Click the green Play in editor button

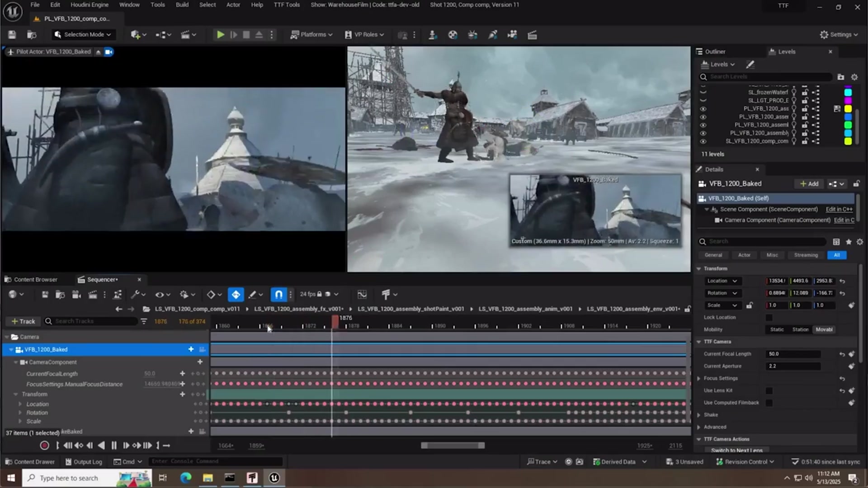tap(220, 35)
